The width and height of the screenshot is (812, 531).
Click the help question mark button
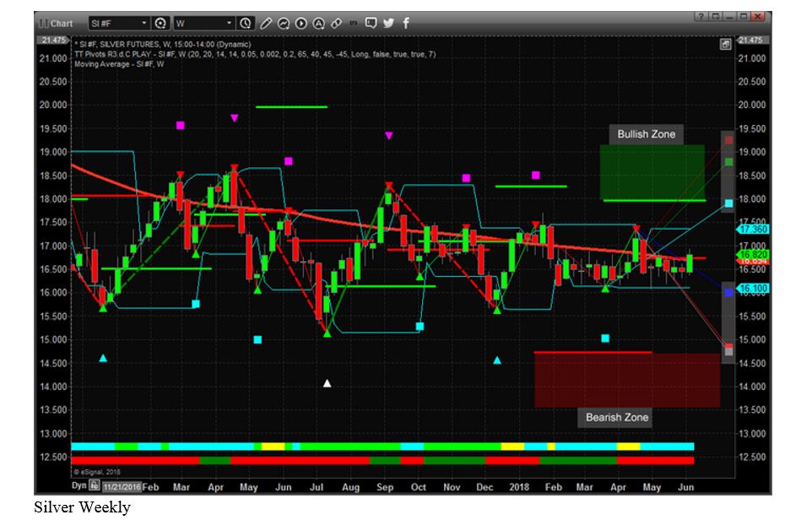[x=701, y=16]
